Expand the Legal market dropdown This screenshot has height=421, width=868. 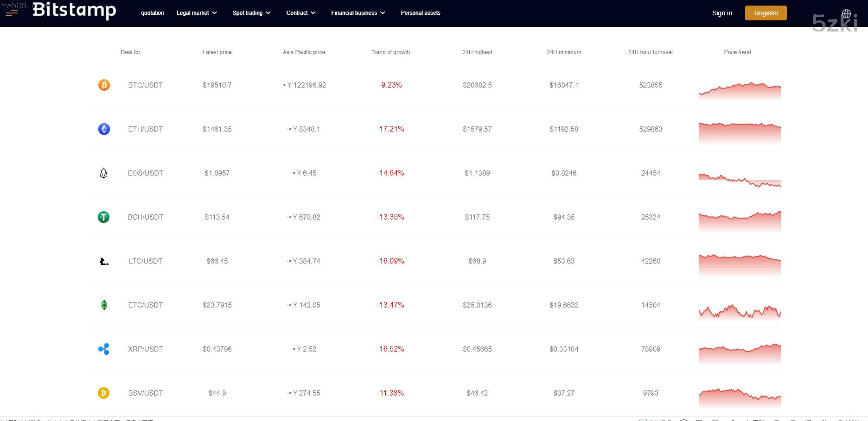[197, 13]
